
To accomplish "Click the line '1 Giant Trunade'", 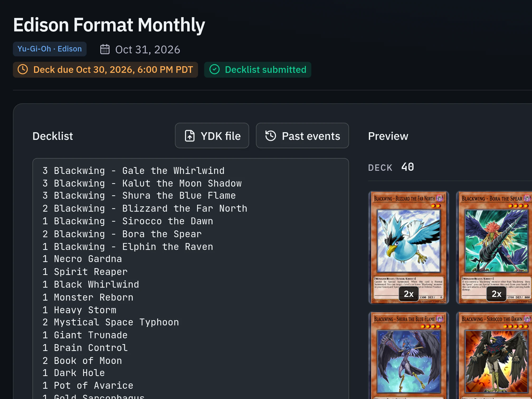I will pos(85,335).
